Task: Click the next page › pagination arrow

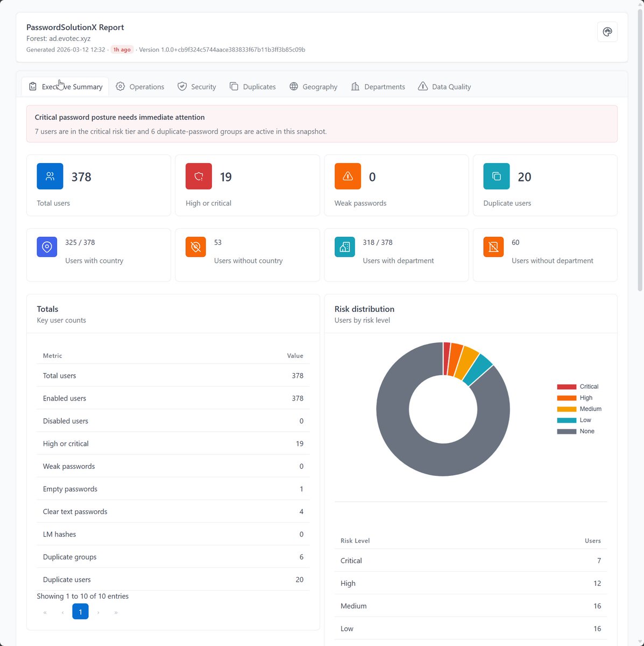Action: 98,612
